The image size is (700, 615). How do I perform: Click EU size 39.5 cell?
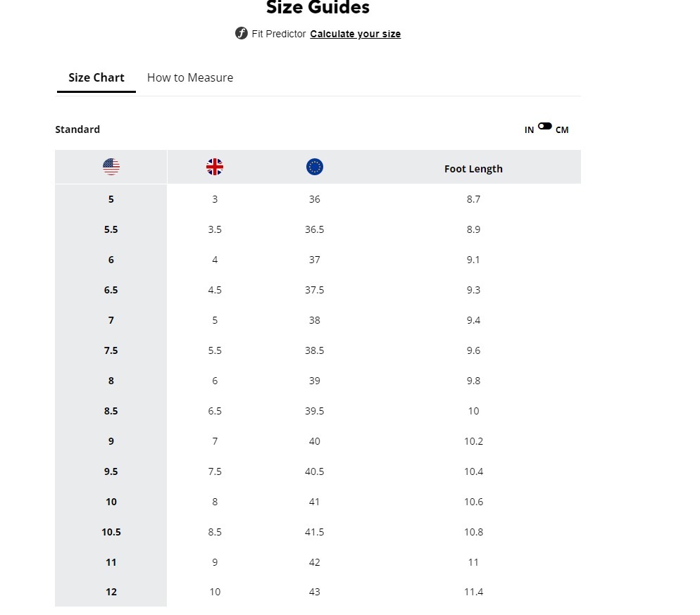pyautogui.click(x=315, y=411)
